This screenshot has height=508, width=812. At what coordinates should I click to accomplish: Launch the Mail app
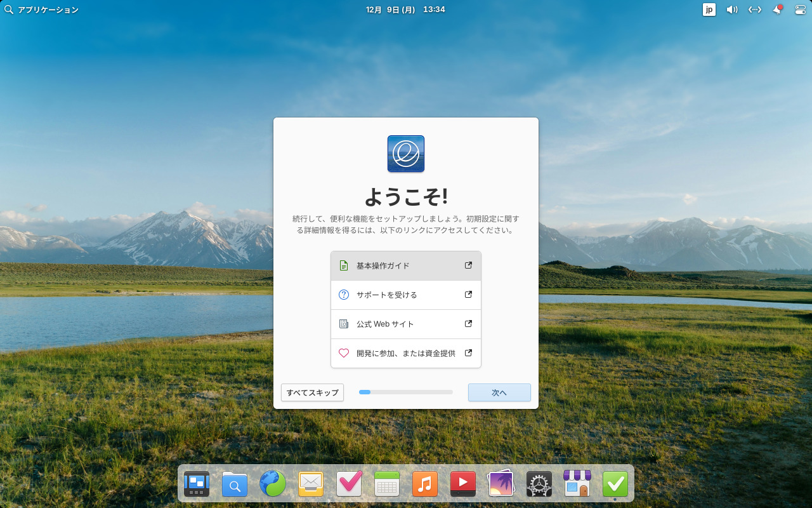tap(311, 484)
